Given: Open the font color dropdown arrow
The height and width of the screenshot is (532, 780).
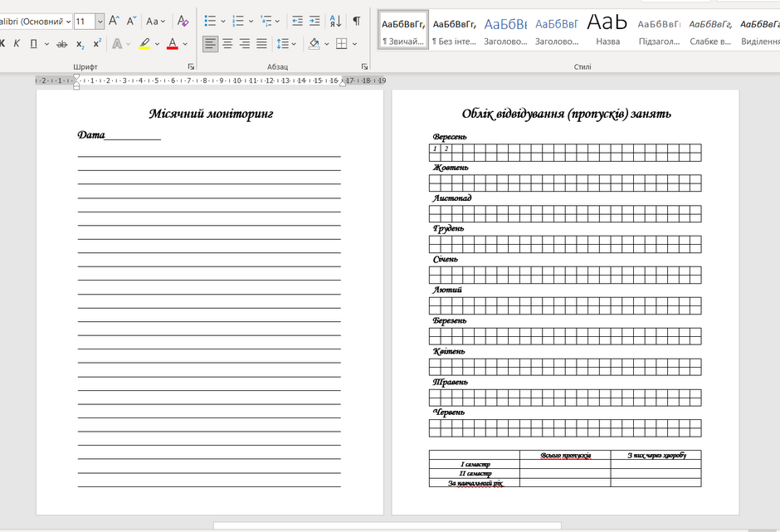Looking at the screenshot, I should point(185,44).
